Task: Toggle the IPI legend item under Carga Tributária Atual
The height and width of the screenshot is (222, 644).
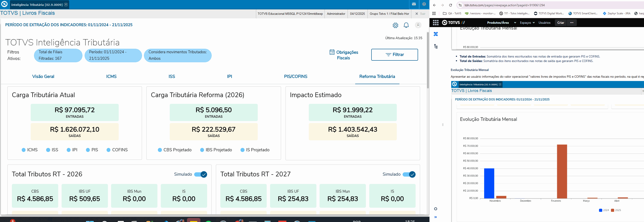Action: [x=72, y=150]
